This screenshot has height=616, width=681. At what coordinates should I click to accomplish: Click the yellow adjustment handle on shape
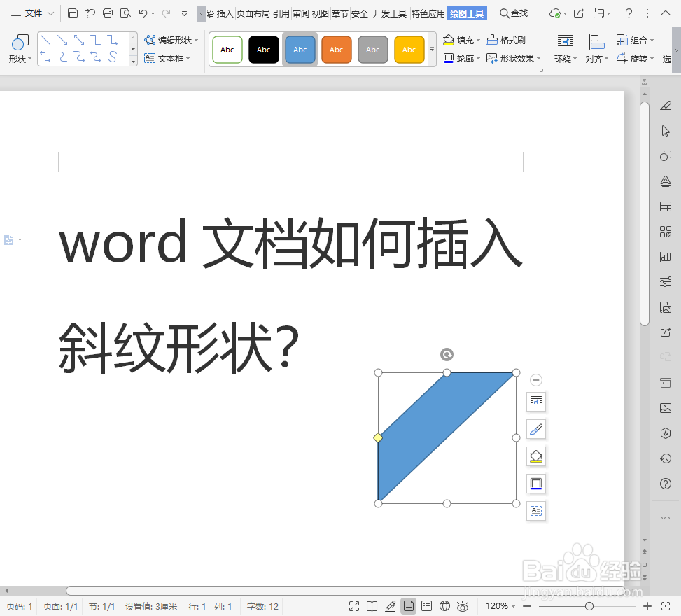pos(378,438)
